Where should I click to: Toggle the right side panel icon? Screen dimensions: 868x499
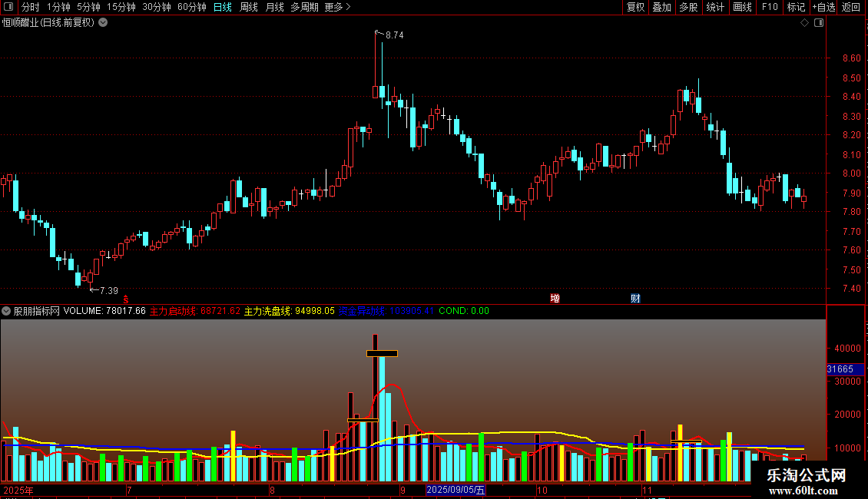click(x=819, y=23)
